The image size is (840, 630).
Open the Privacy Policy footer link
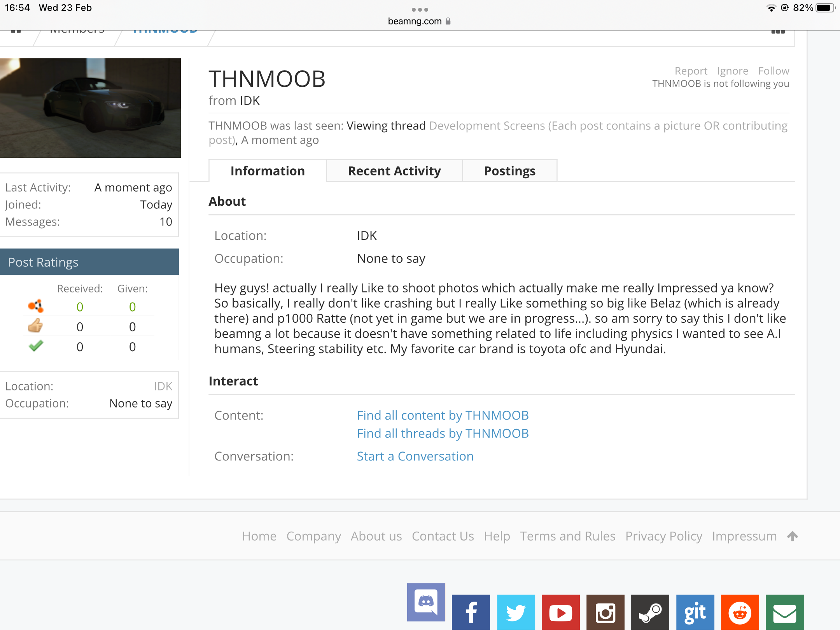[663, 536]
